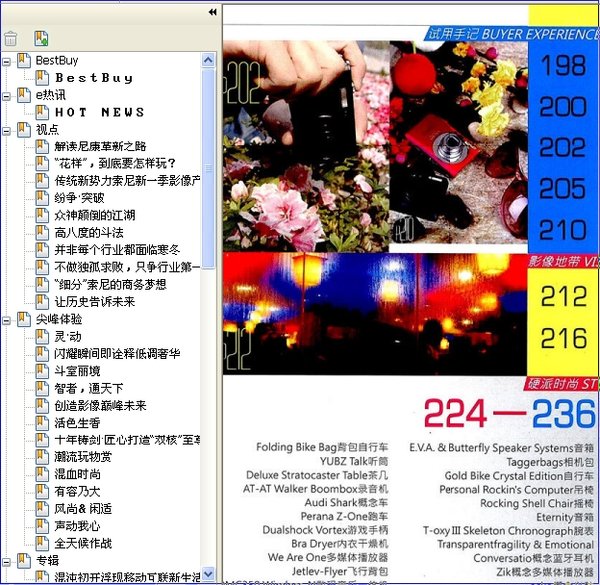This screenshot has height=585, width=600.
Task: Open bookmark 闪耀瞬间即诠释低调奢华
Action: click(117, 354)
